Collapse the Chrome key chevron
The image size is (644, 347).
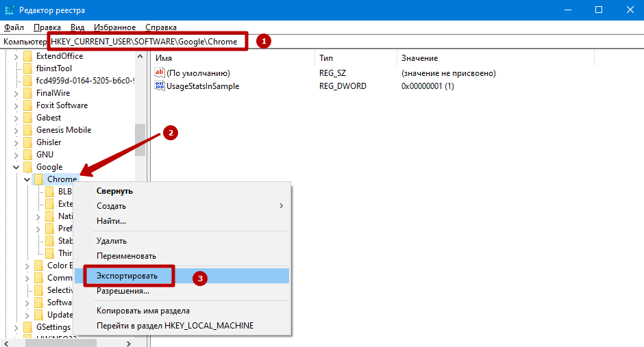click(27, 179)
